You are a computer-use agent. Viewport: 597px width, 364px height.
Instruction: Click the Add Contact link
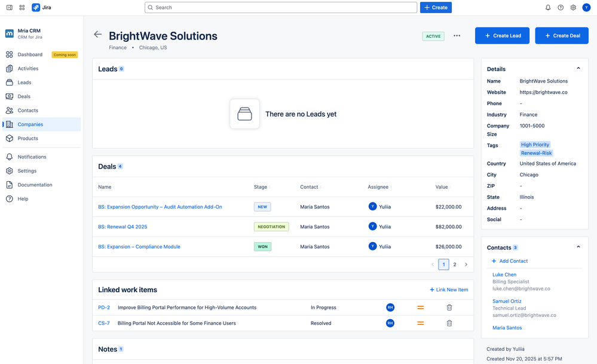[x=509, y=261]
